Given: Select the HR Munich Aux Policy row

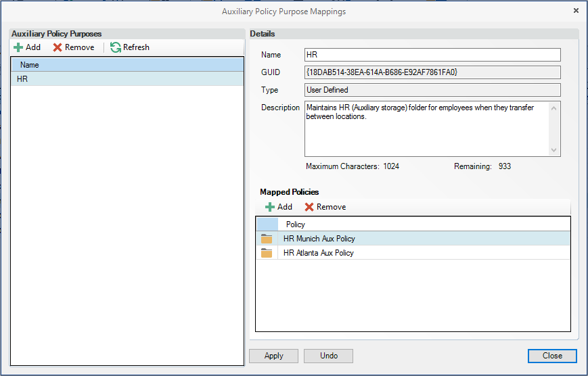Looking at the screenshot, I should (x=319, y=239).
